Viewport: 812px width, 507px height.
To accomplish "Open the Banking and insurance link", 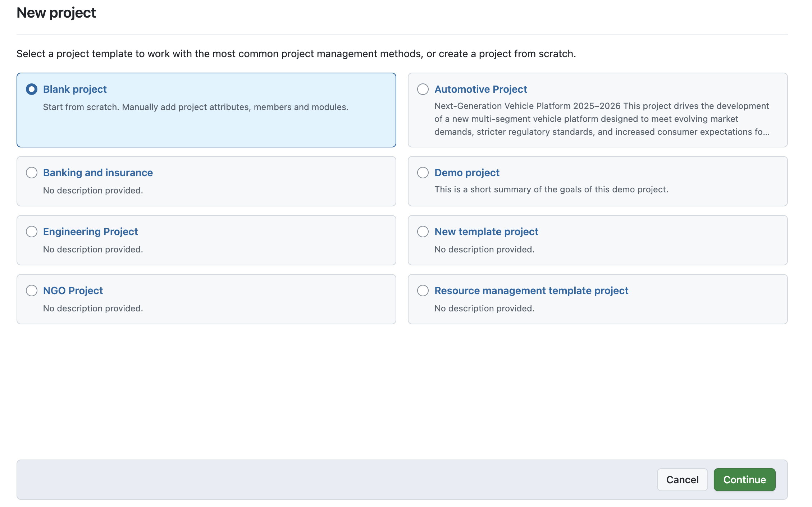I will [98, 173].
